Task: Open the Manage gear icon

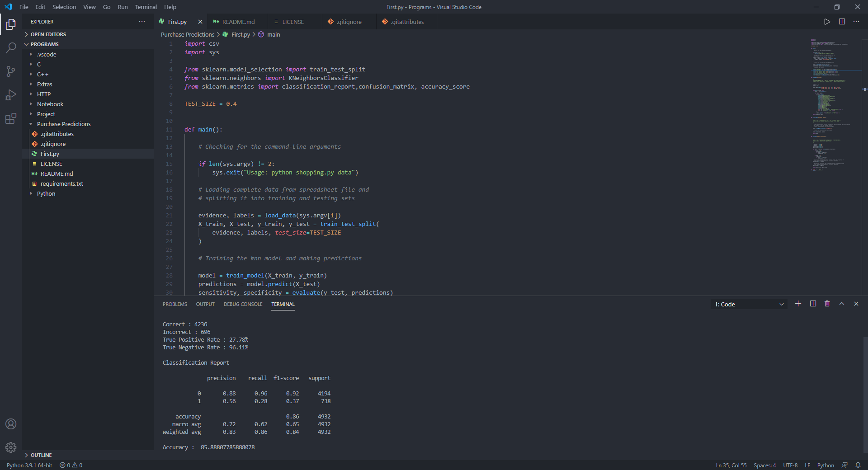Action: 11,447
